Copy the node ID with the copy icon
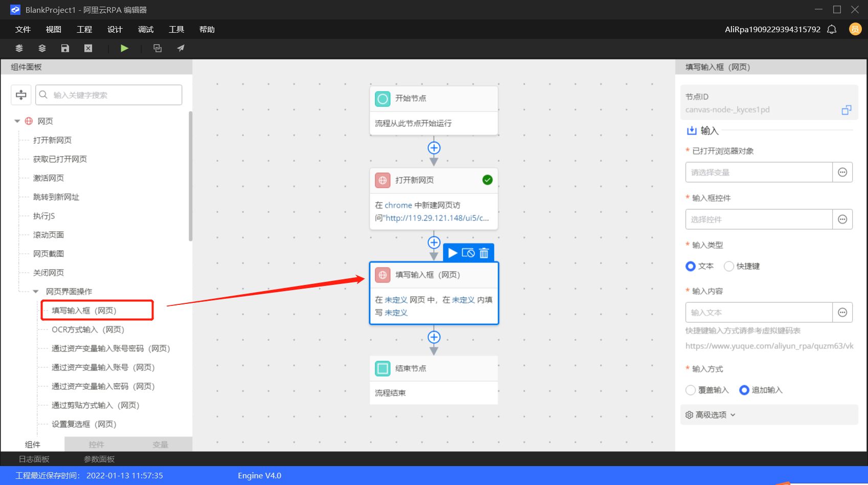Screen dimensions: 868x485 847,109
